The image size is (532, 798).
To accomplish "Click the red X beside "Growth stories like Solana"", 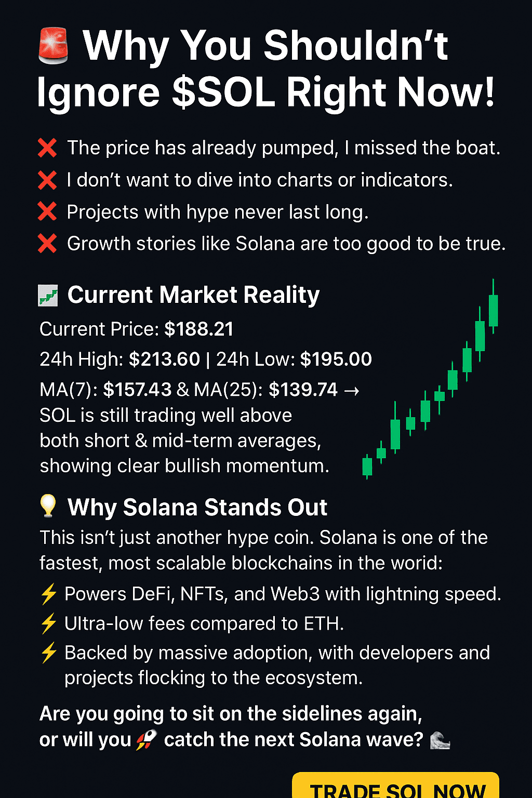I will click(47, 244).
